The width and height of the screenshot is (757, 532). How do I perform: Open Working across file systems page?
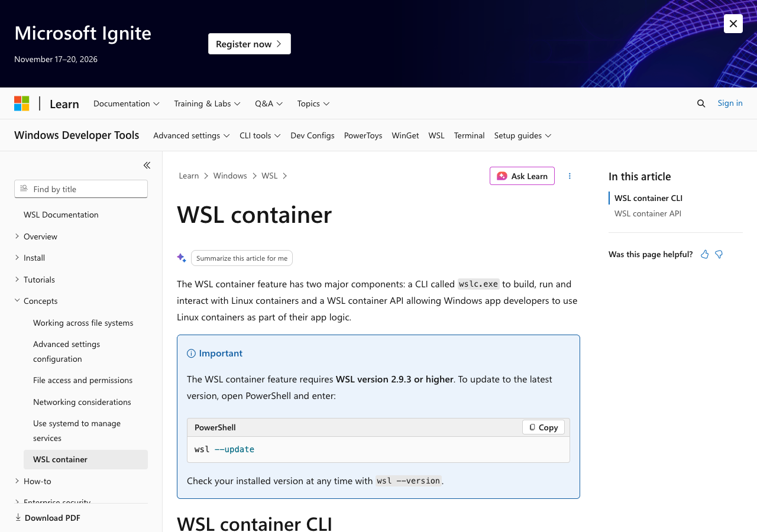[x=83, y=323]
